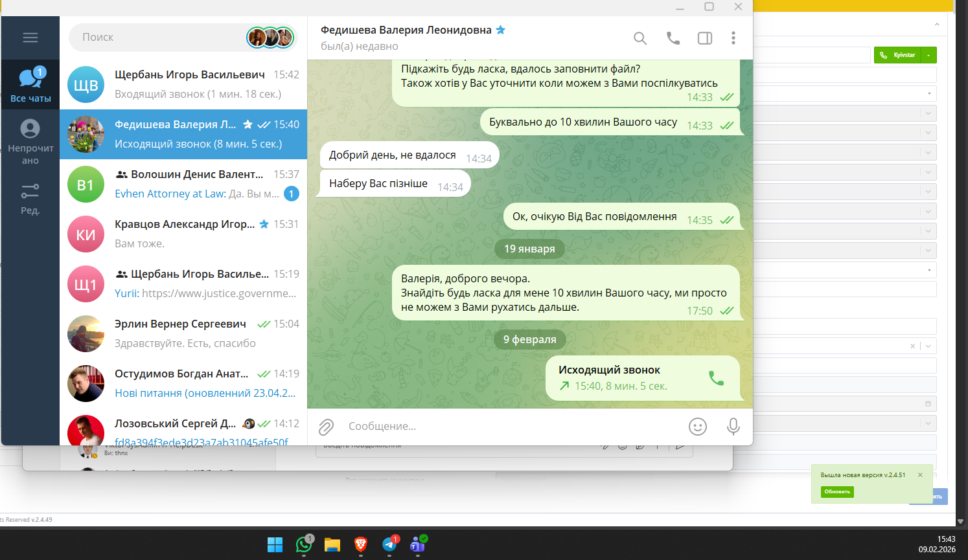Open the Windows Start menu
Image resolution: width=968 pixels, height=560 pixels.
pyautogui.click(x=275, y=544)
